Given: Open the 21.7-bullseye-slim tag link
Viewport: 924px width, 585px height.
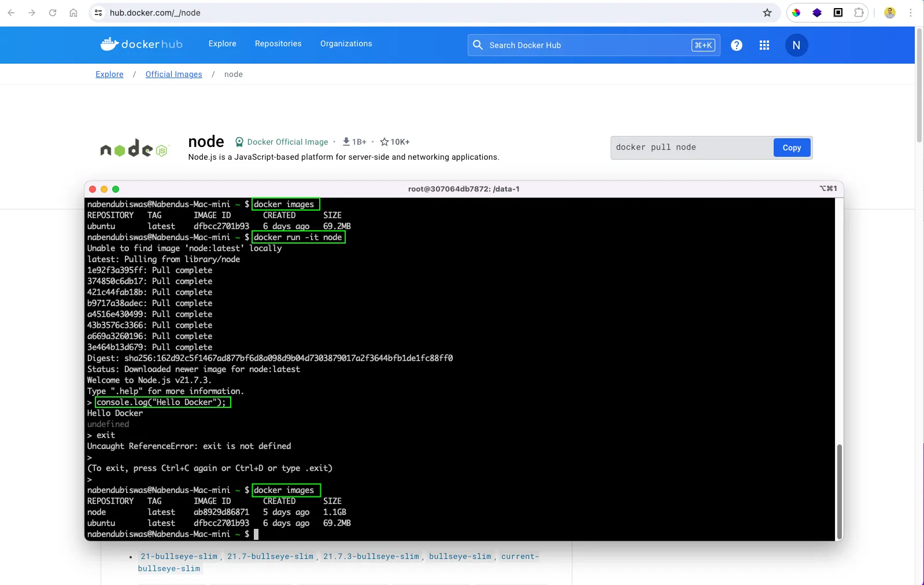Looking at the screenshot, I should click(271, 557).
